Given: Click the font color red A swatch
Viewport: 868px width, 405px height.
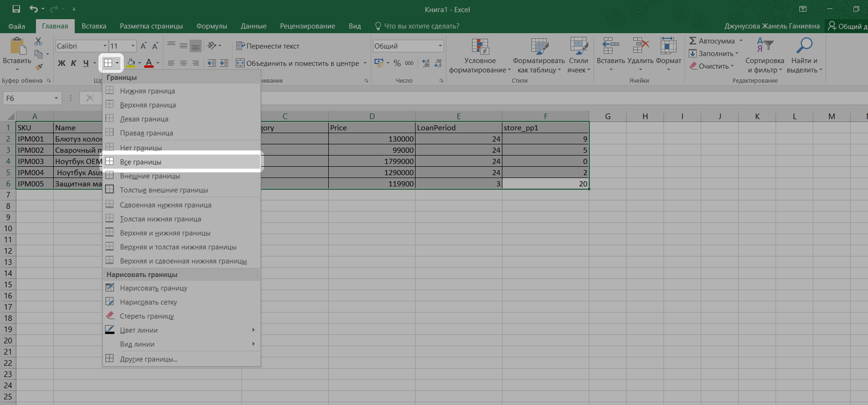Looking at the screenshot, I should coord(149,63).
